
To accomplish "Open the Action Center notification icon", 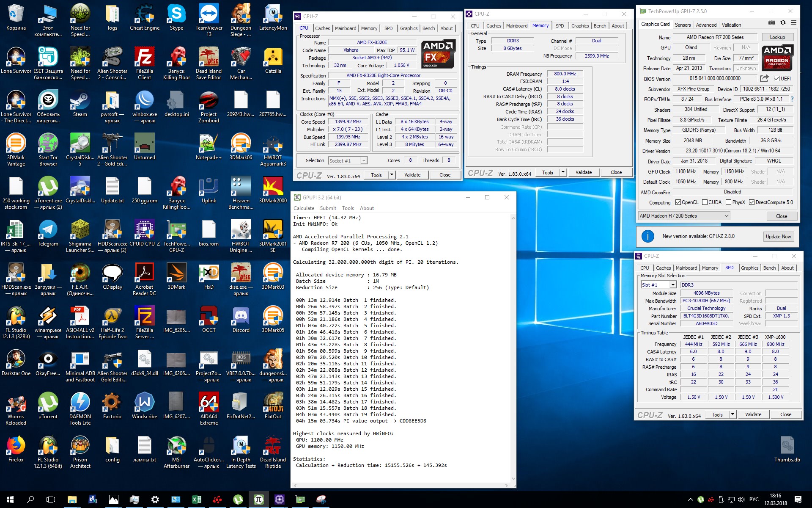I will pos(798,500).
